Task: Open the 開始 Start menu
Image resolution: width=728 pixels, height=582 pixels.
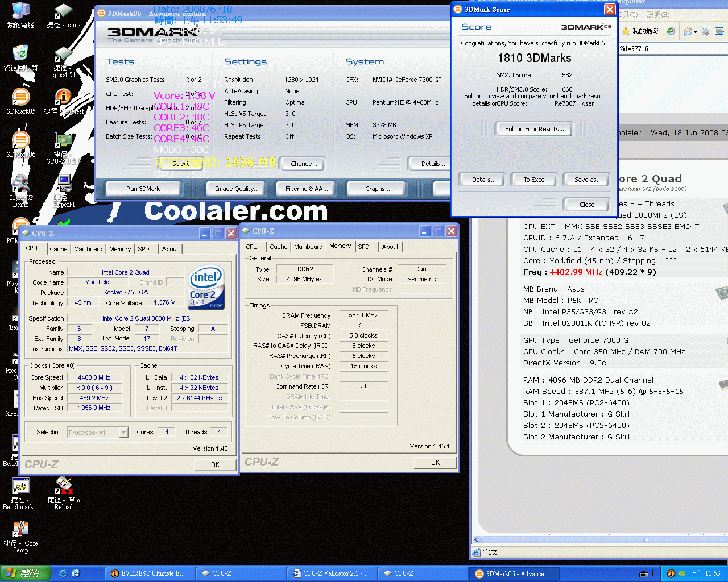Action: click(x=26, y=573)
